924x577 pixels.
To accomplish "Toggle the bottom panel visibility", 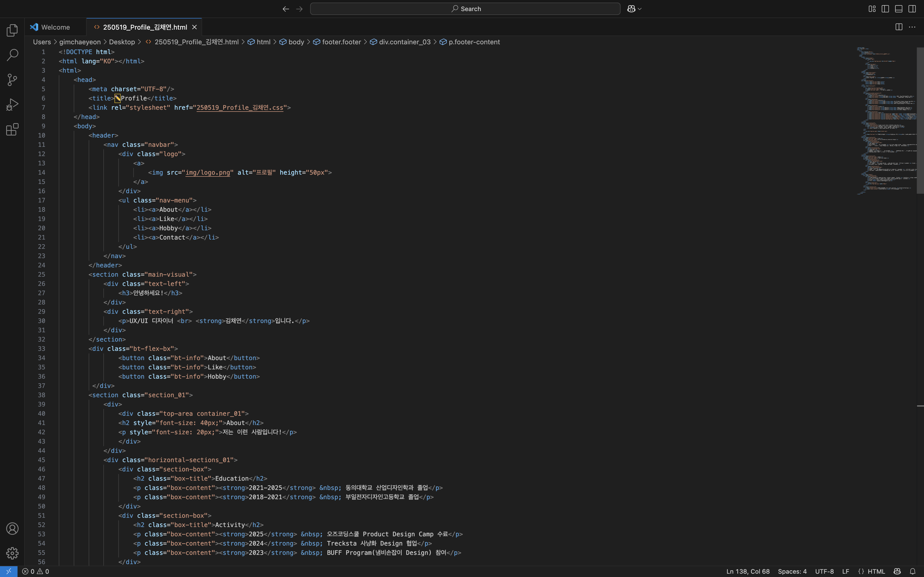I will (898, 9).
